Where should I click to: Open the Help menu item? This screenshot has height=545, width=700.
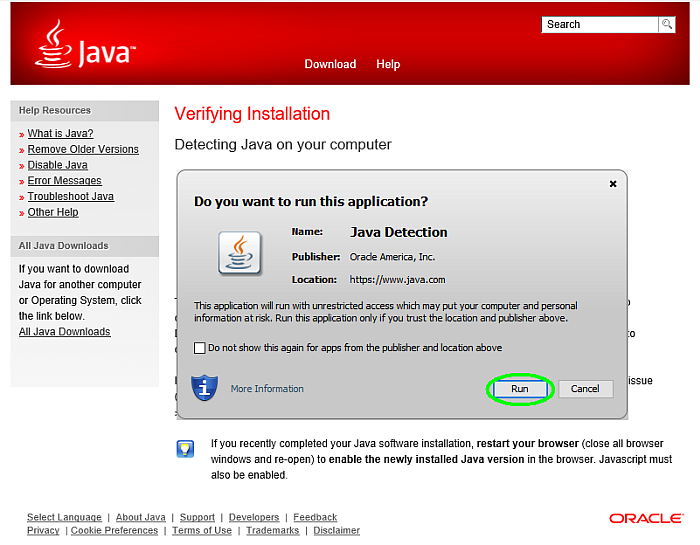[388, 64]
